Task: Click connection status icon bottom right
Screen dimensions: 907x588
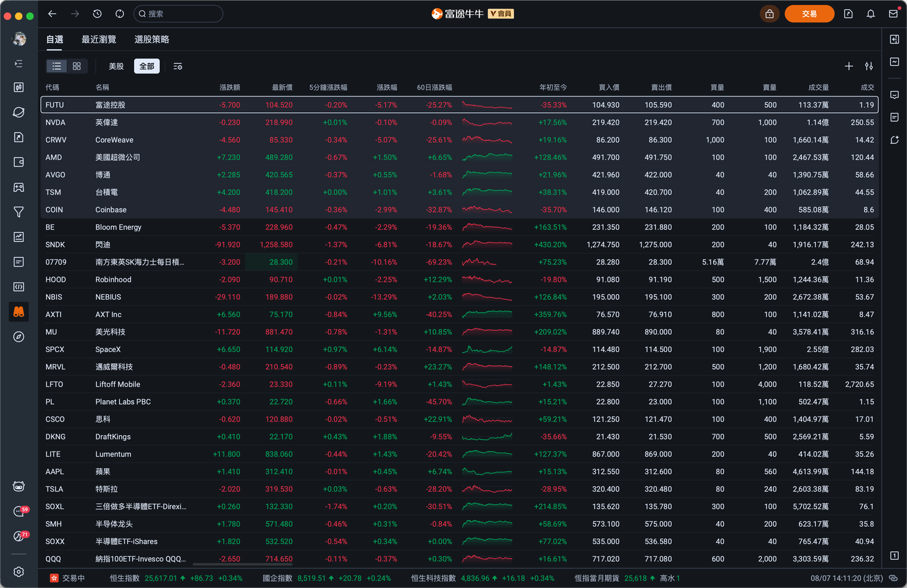Action: (894, 578)
